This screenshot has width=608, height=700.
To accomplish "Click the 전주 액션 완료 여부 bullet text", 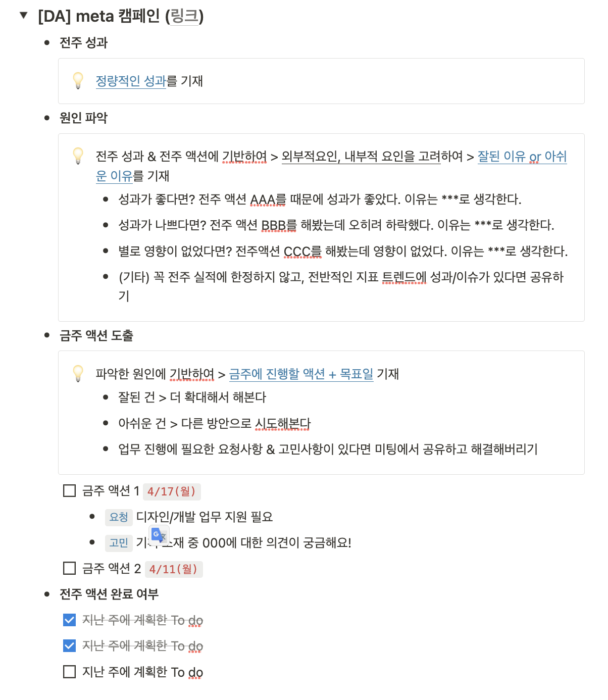I will (109, 594).
